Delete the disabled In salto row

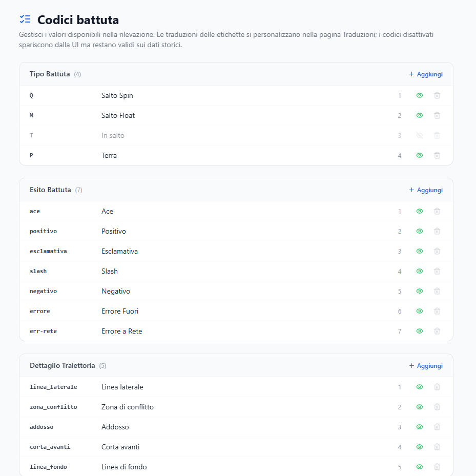click(x=437, y=135)
